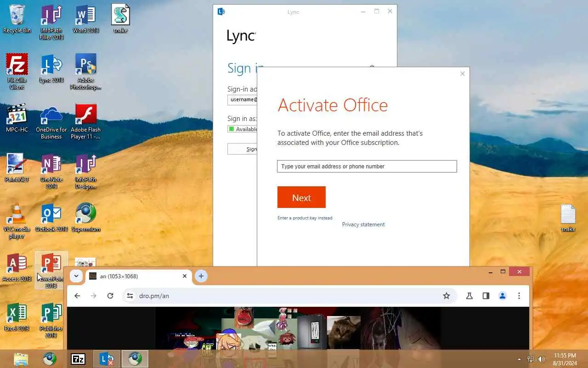Open snake text file on right side of desktop
Image resolution: width=588 pixels, height=368 pixels.
[568, 218]
